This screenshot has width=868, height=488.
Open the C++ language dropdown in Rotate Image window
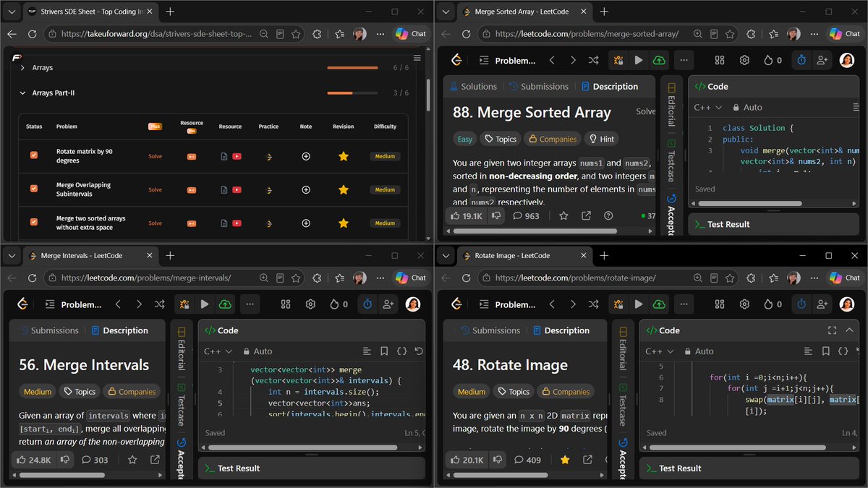pos(659,351)
